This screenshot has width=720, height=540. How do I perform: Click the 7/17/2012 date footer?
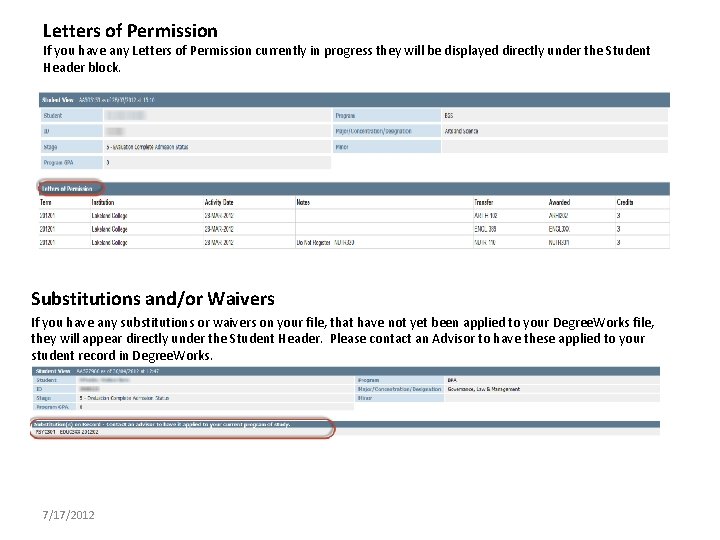pyautogui.click(x=68, y=515)
